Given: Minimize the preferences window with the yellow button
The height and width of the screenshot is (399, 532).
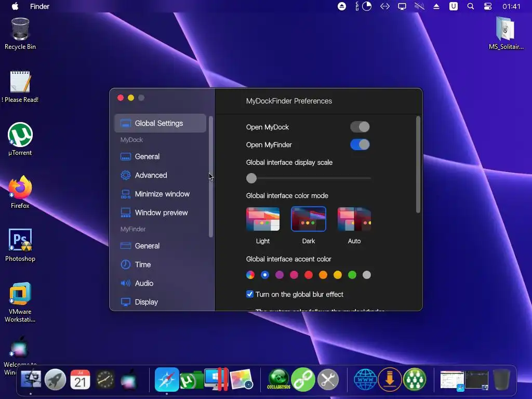Looking at the screenshot, I should [131, 98].
